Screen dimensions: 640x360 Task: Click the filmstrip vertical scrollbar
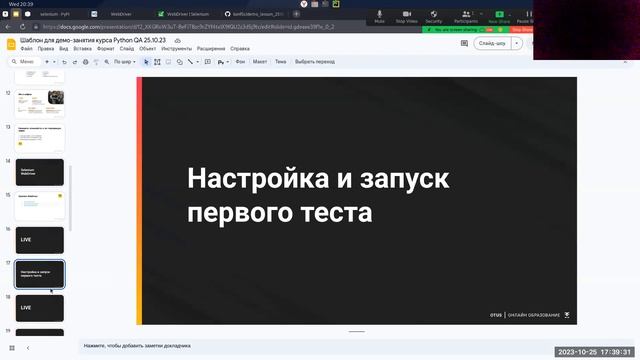71,198
